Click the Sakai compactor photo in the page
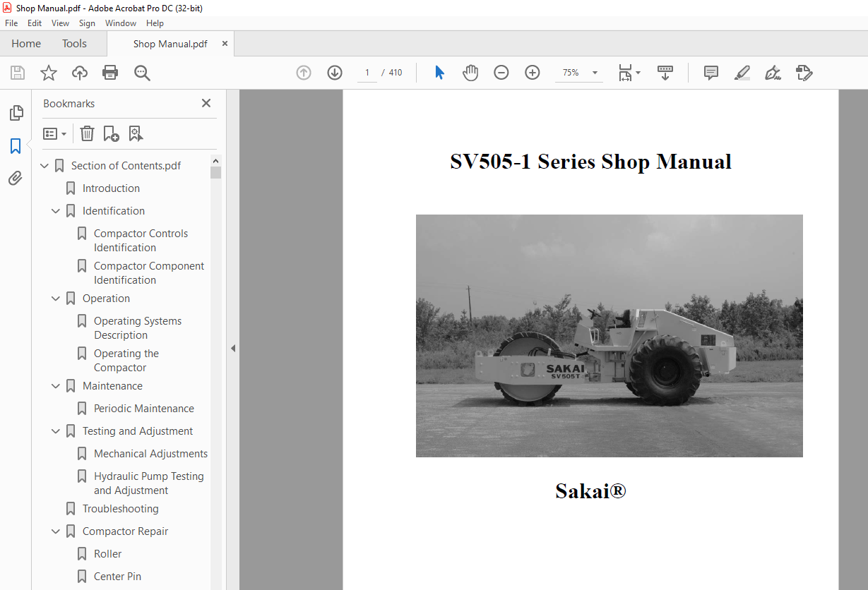Viewport: 868px width, 590px height. 610,336
